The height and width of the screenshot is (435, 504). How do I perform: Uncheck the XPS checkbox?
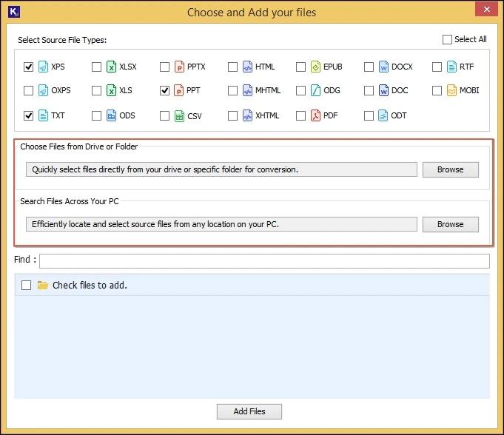coord(29,67)
